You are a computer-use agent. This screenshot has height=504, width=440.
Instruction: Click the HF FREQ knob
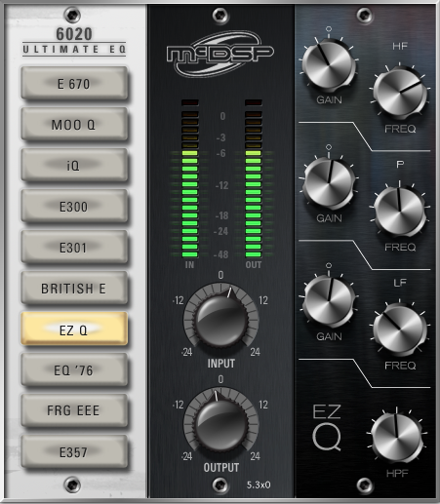click(400, 94)
